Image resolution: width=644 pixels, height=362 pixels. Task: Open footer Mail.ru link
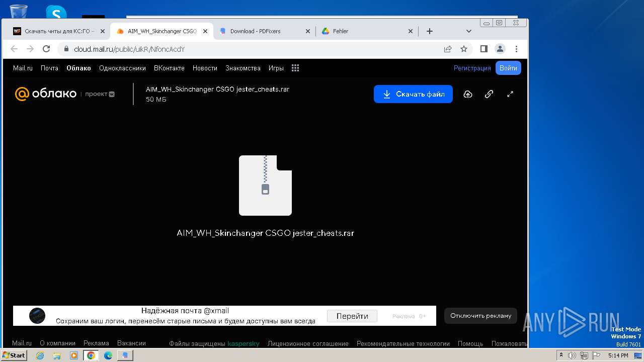click(22, 343)
